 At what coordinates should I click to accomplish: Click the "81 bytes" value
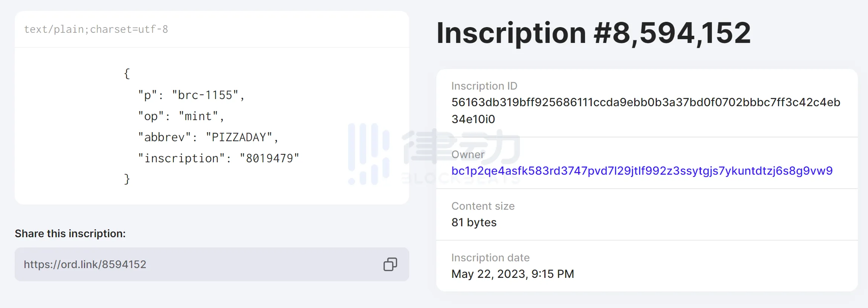(x=474, y=223)
